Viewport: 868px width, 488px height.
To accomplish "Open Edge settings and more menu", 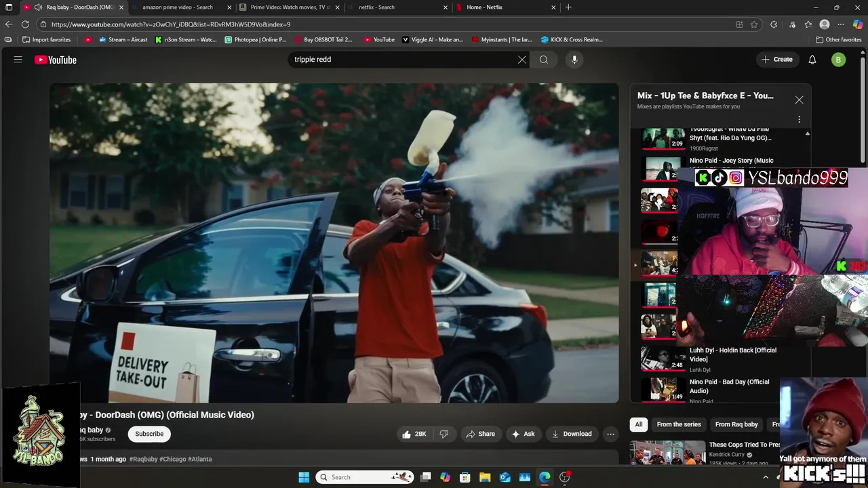I will (841, 24).
